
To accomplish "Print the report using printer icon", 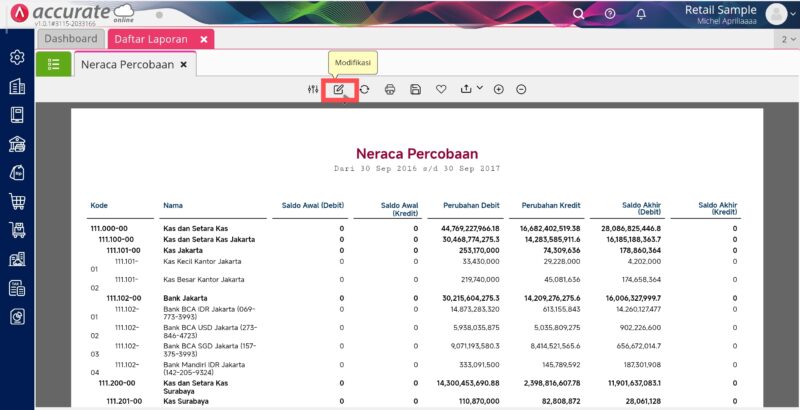I will [390, 89].
